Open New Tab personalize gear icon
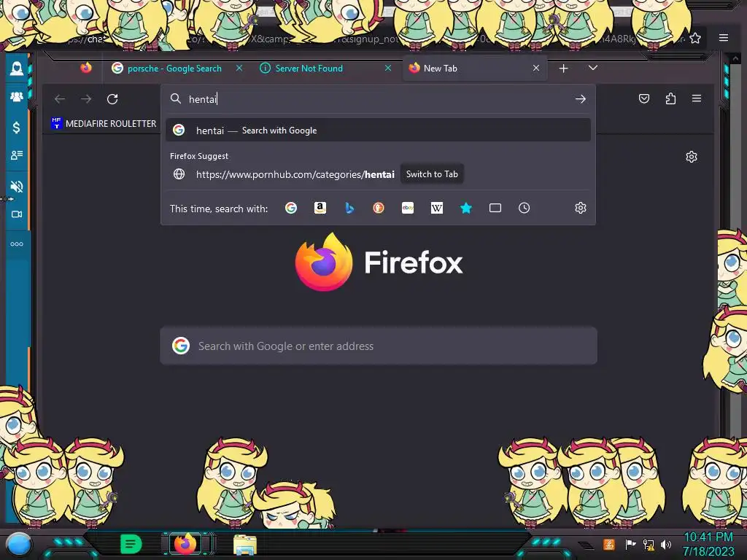 [x=692, y=157]
